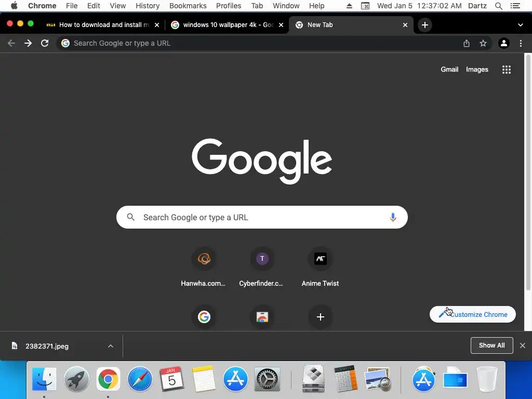Screen dimensions: 532x399
Task: Open Calculator from the dock
Action: 345,379
